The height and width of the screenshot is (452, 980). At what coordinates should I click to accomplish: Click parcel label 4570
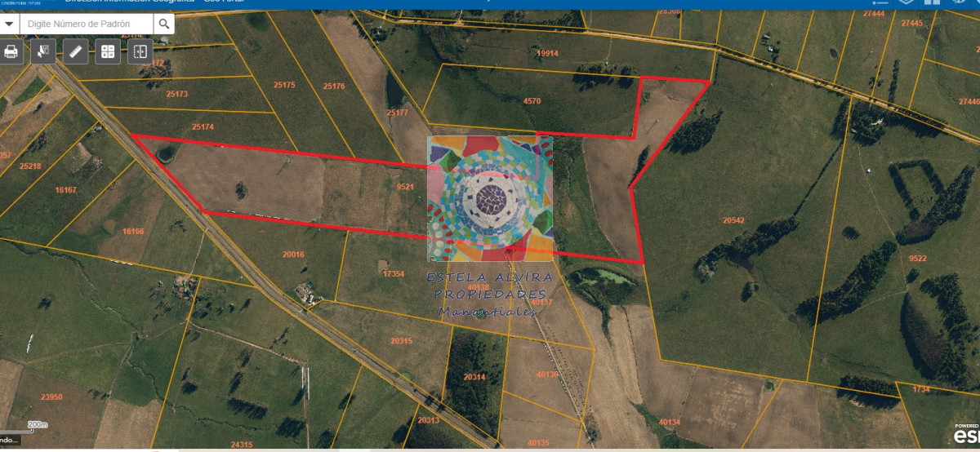click(x=532, y=101)
